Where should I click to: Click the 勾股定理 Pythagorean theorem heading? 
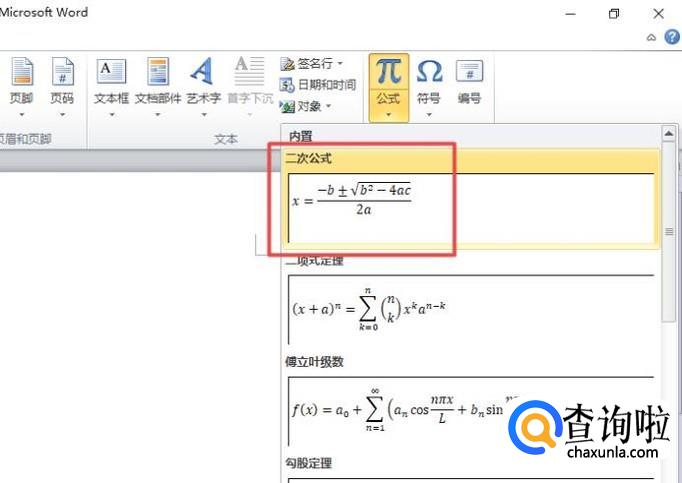click(308, 463)
